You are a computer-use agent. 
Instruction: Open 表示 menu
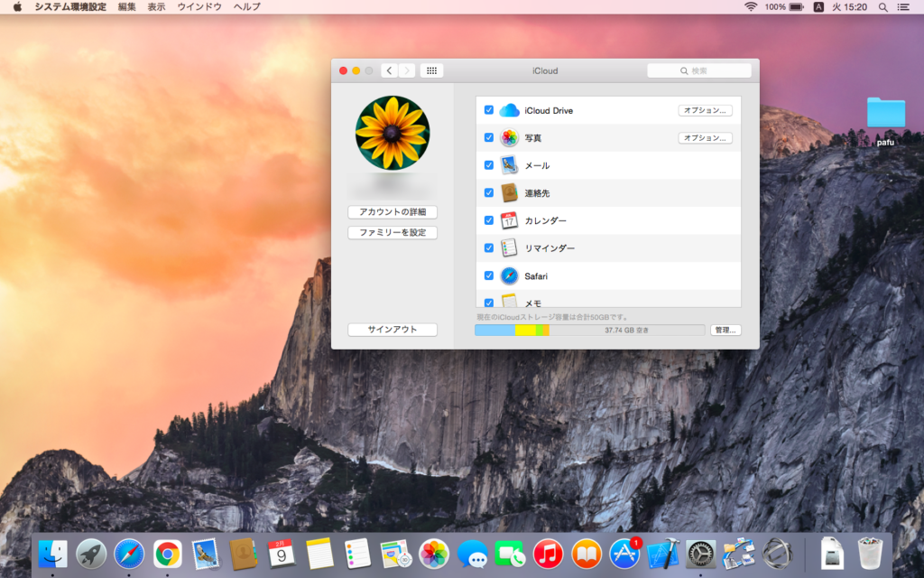click(x=156, y=7)
